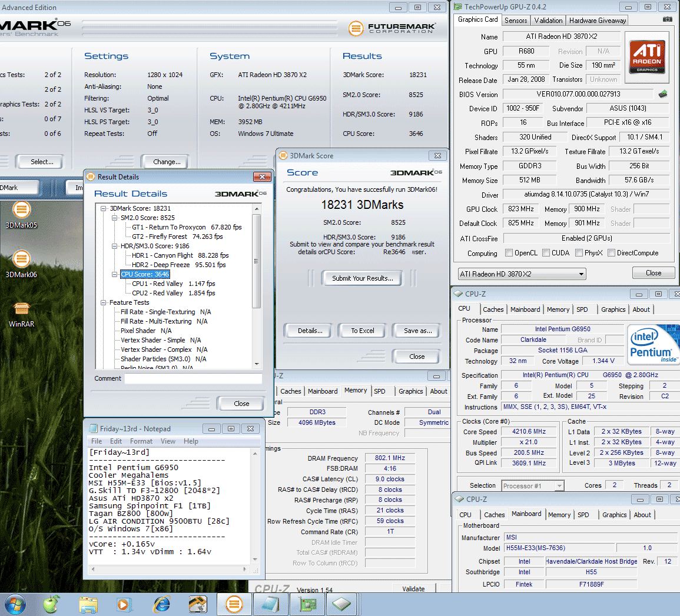
Task: Click the BIOS save chip icon
Action: [x=663, y=94]
